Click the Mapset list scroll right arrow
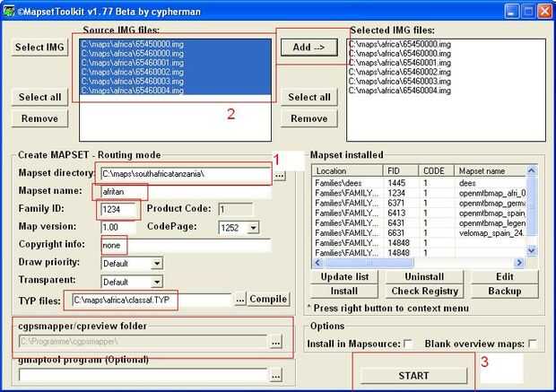556x392 pixels. pos(519,263)
